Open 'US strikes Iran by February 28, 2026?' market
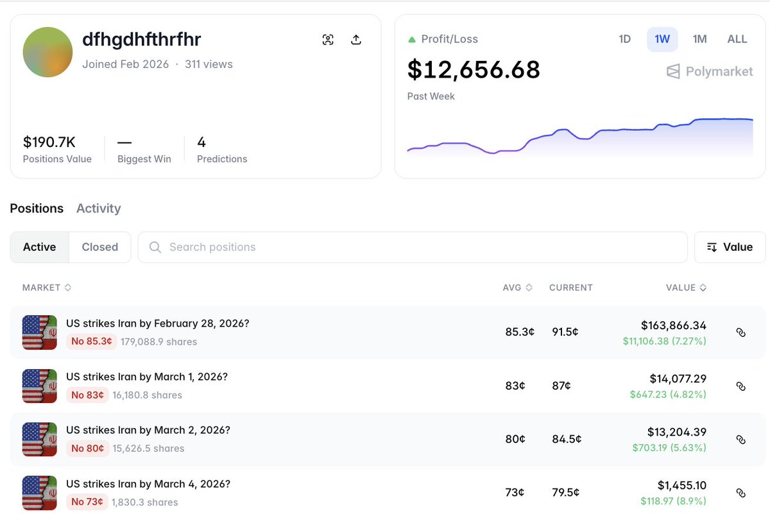The image size is (770, 532). 158,323
